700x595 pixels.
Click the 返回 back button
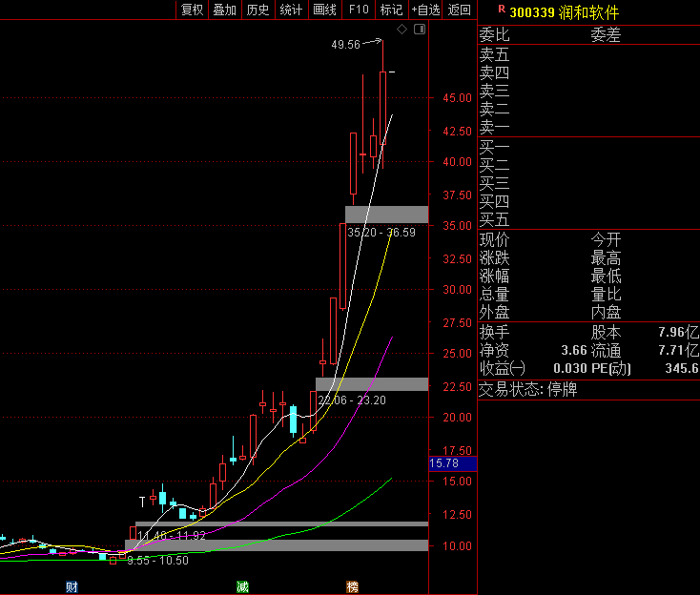[x=460, y=10]
